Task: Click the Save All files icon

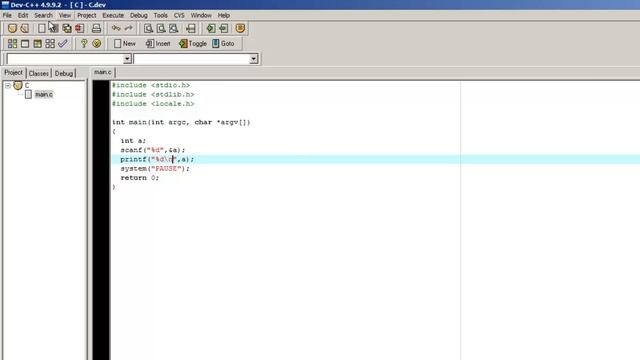Action: (67, 28)
